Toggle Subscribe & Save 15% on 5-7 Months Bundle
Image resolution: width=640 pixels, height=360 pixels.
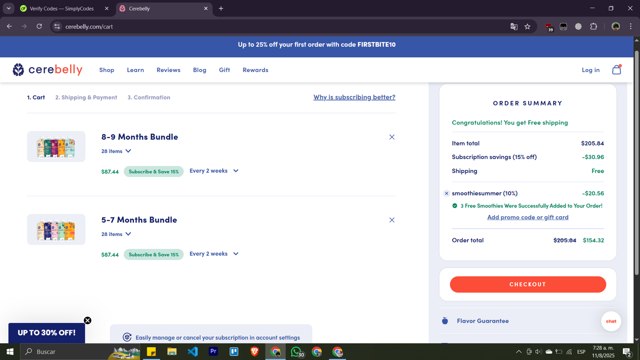[x=153, y=254]
